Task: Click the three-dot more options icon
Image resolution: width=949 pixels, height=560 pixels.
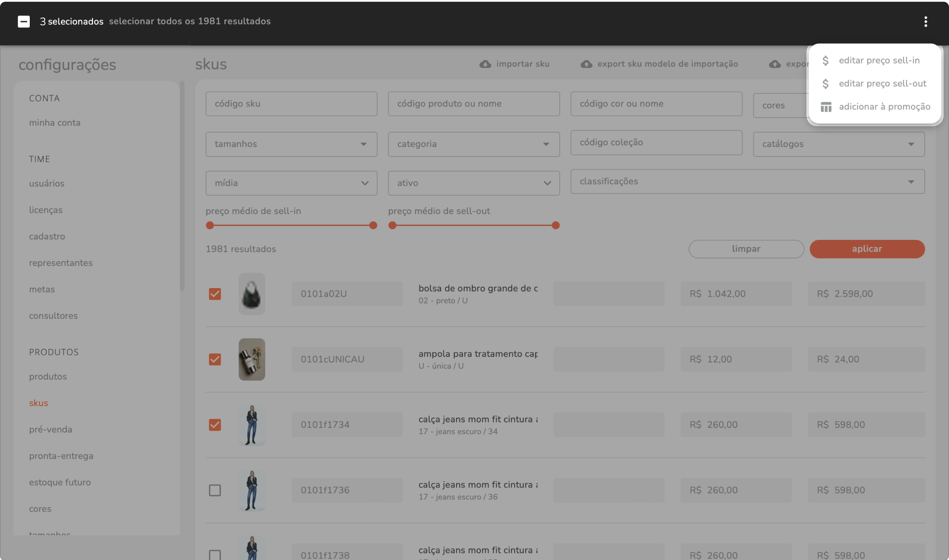Action: [925, 22]
